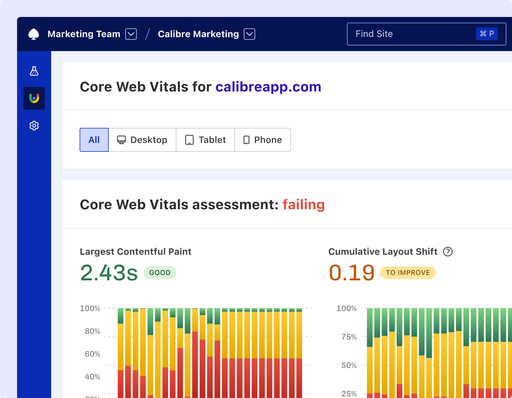Expand the Marketing Team dropdown chevron
The height and width of the screenshot is (398, 512).
(x=131, y=34)
